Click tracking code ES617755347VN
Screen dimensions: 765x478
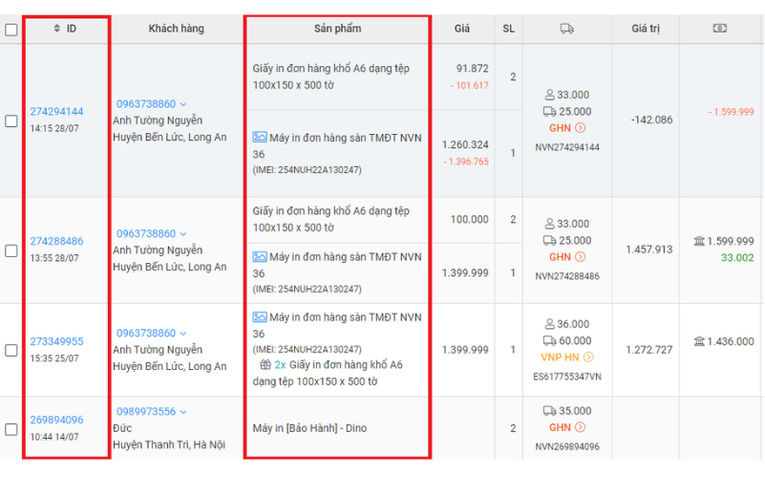point(567,377)
